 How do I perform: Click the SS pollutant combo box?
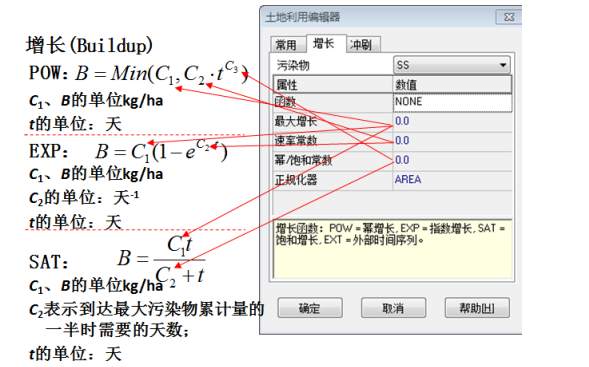pyautogui.click(x=452, y=65)
